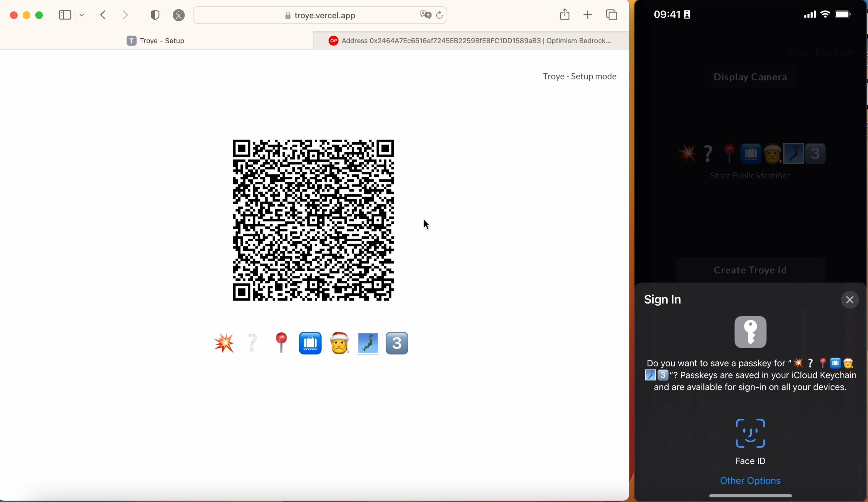868x502 pixels.
Task: Click the extension icon next to the shield
Action: click(179, 15)
